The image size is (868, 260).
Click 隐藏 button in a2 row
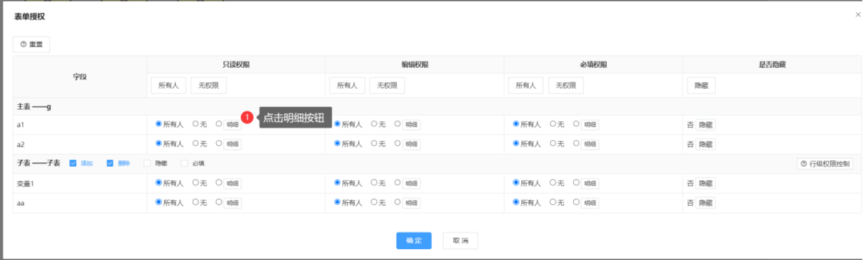tap(706, 145)
